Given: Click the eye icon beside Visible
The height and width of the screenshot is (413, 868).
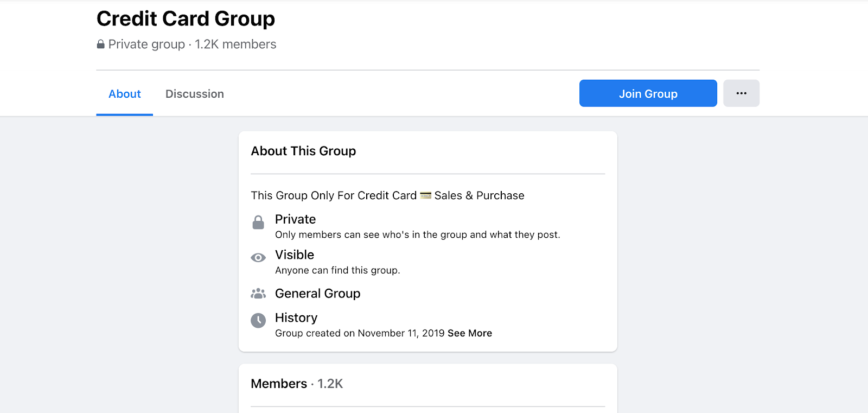Looking at the screenshot, I should pos(258,258).
